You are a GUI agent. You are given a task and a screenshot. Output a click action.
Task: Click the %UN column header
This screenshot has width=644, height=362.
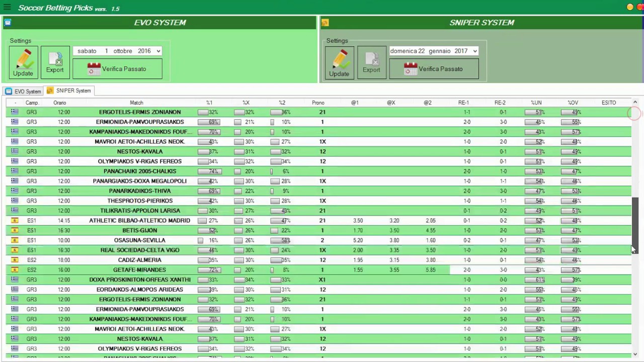536,103
